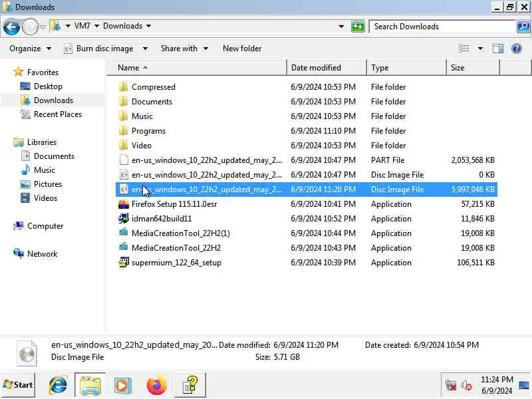
Task: Go back using the Back arrow button
Action: point(11,27)
